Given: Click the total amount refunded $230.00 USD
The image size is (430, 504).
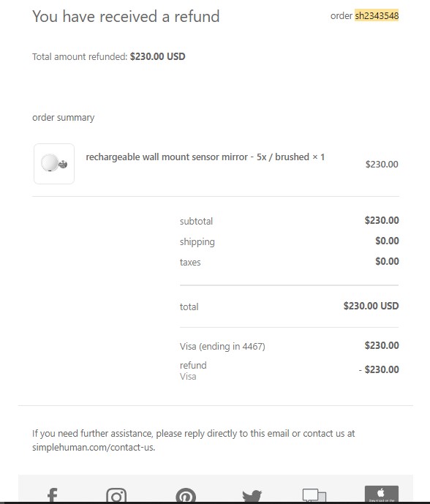Looking at the screenshot, I should tap(157, 56).
